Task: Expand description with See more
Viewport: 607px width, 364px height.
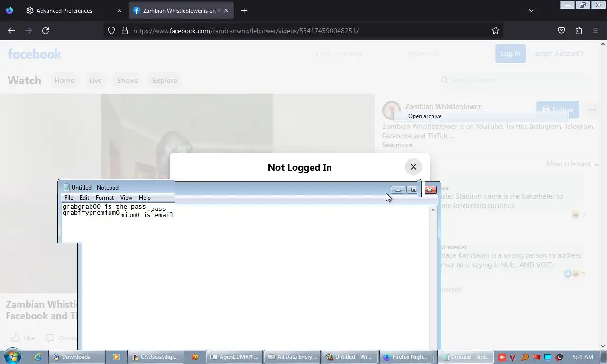Action: [x=397, y=145]
